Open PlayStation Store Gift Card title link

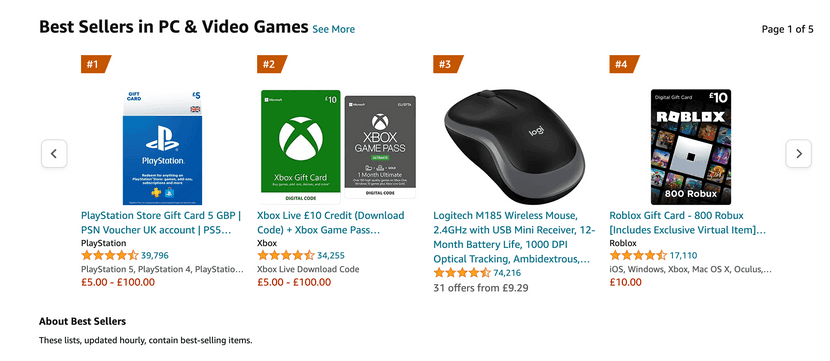coord(161,223)
